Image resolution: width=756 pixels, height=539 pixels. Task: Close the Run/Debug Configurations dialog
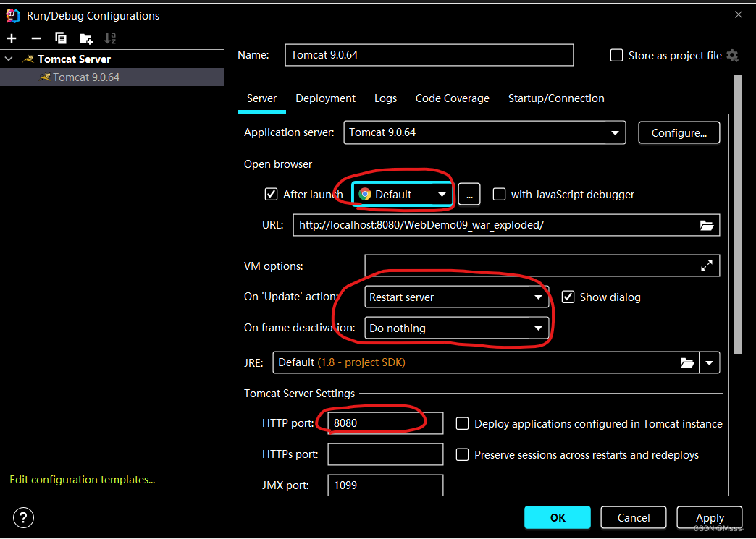(x=738, y=15)
